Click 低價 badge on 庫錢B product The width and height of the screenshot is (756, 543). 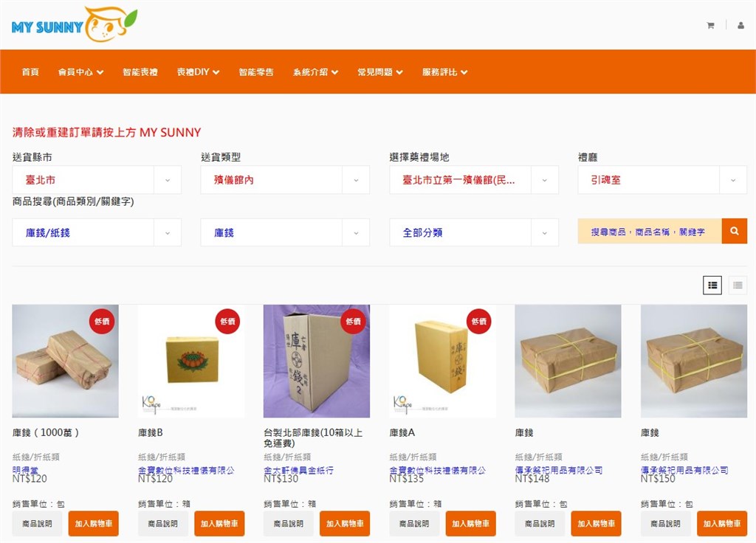click(227, 322)
